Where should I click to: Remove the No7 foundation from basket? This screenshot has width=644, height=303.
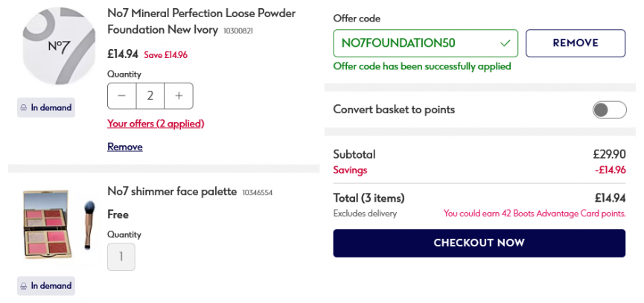pyautogui.click(x=125, y=147)
